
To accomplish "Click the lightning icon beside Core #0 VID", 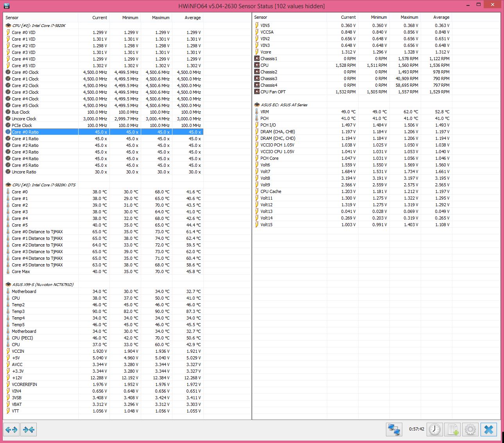I will [x=8, y=32].
